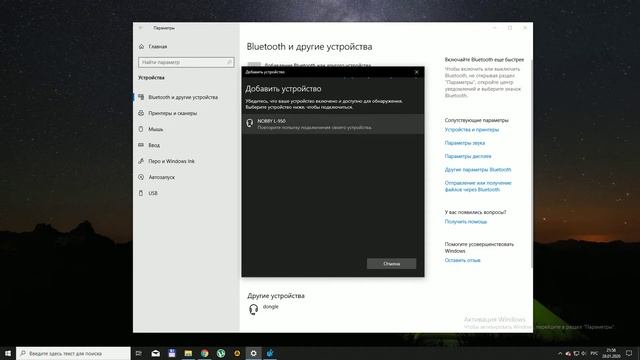The image size is (640, 360).
Task: Open Параметры дисплея link
Action: click(x=468, y=156)
